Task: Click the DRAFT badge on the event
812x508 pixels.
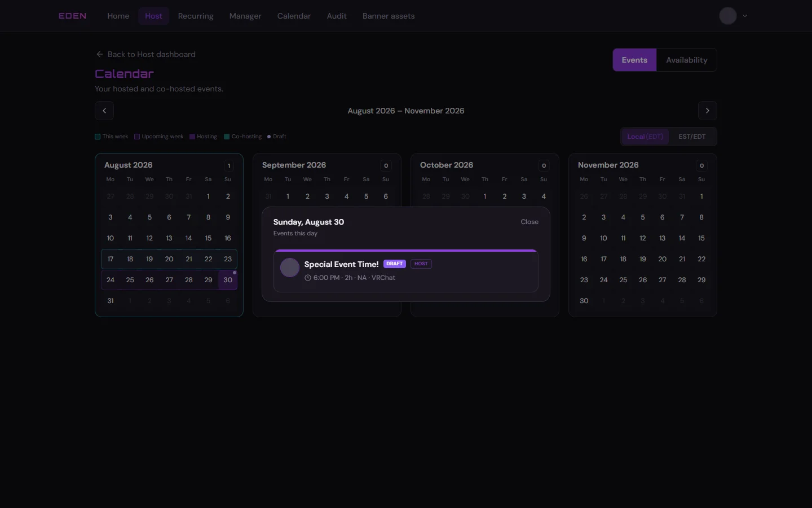Action: coord(395,264)
